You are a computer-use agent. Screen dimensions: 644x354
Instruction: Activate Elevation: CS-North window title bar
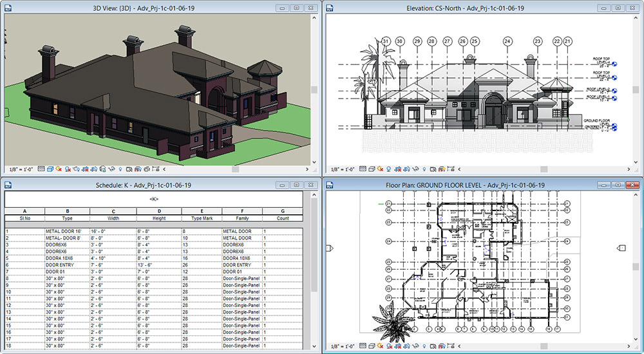pyautogui.click(x=465, y=8)
